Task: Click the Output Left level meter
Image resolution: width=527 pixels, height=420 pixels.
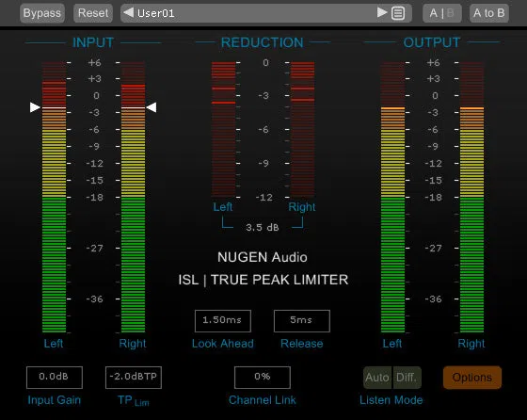Action: (x=393, y=197)
